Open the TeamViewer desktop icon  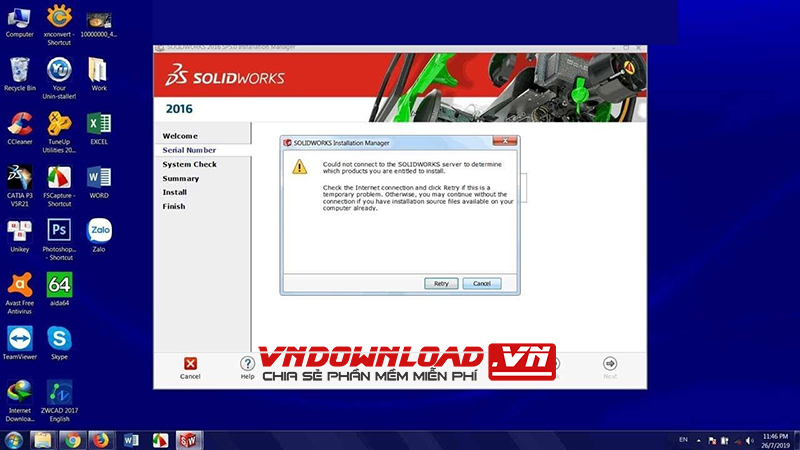click(19, 338)
